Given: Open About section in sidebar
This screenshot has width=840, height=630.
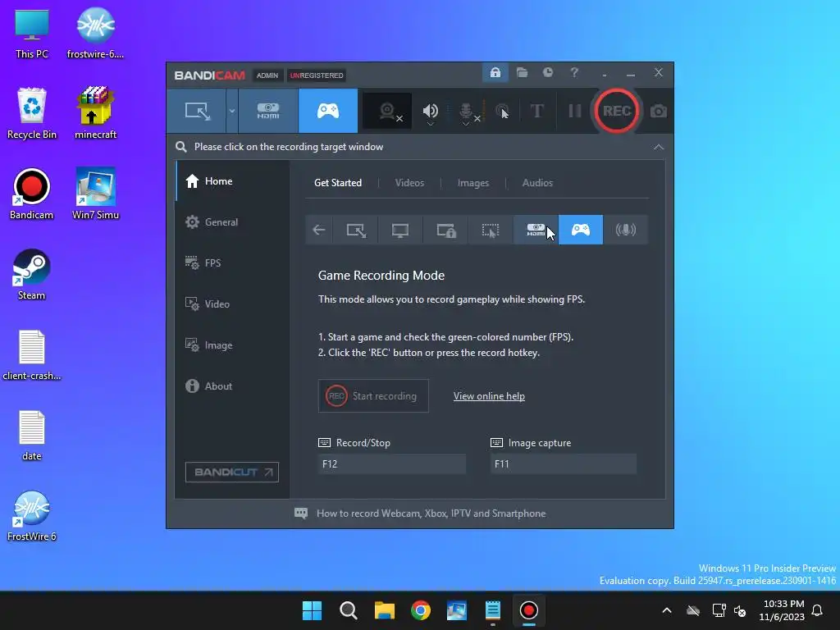Looking at the screenshot, I should coord(233,386).
